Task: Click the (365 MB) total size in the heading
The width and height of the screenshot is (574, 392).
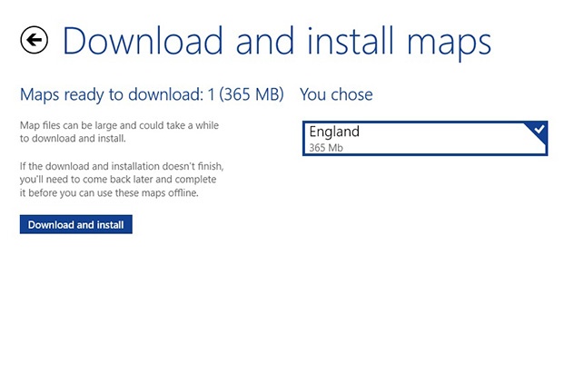Action: pyautogui.click(x=252, y=94)
